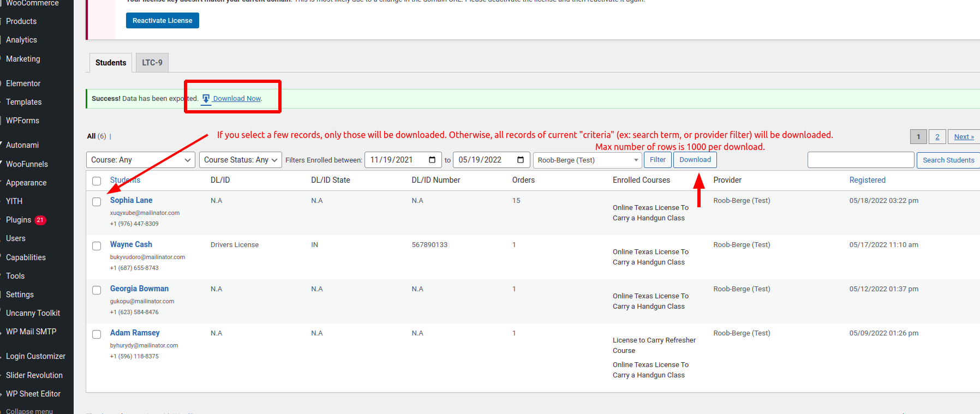Click the Next » pagination link
Viewport: 980px width, 414px height.
pyautogui.click(x=964, y=137)
